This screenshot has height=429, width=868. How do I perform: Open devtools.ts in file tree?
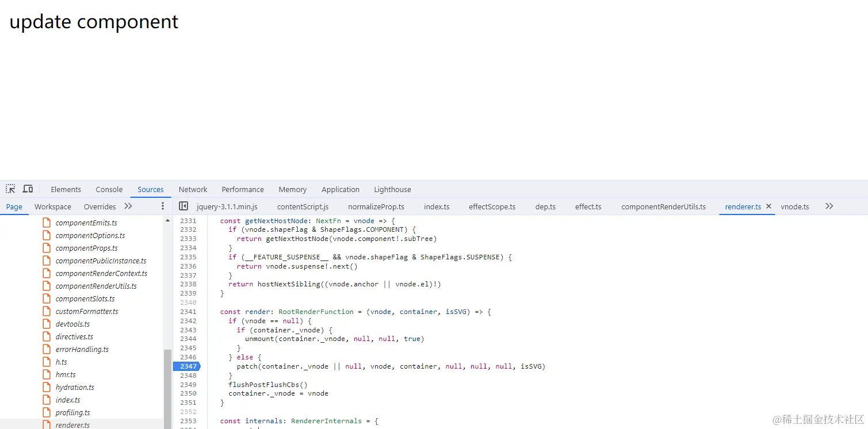72,324
